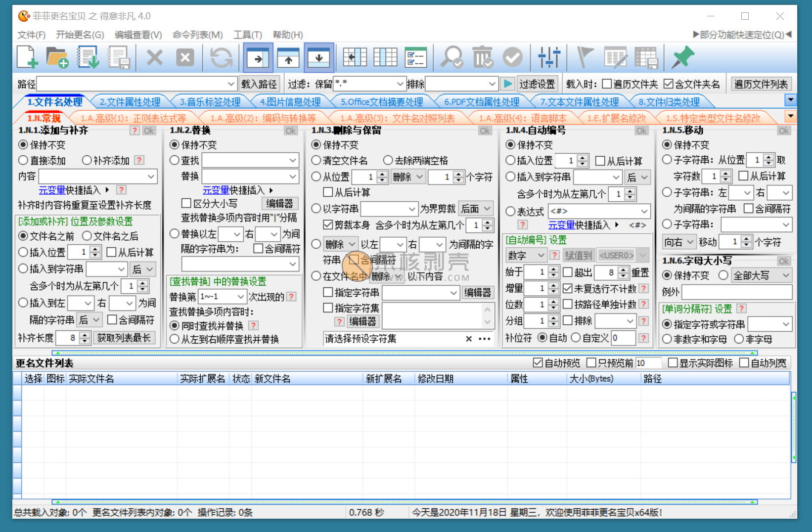Click the trash can toolbar icon

pos(482,58)
